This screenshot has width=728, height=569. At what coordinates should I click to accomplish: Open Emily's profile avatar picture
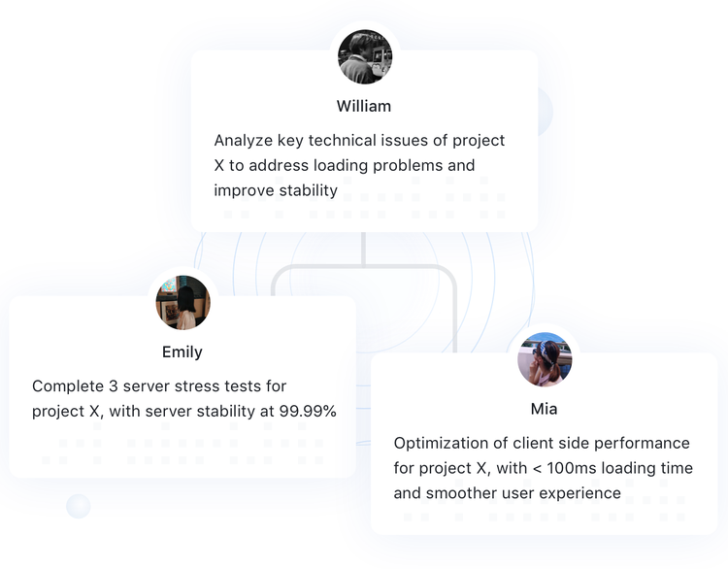[182, 303]
